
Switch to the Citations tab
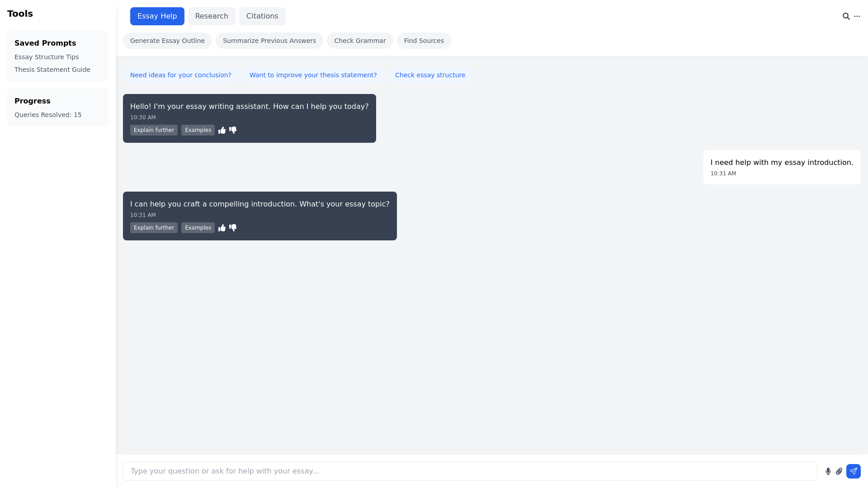(262, 16)
